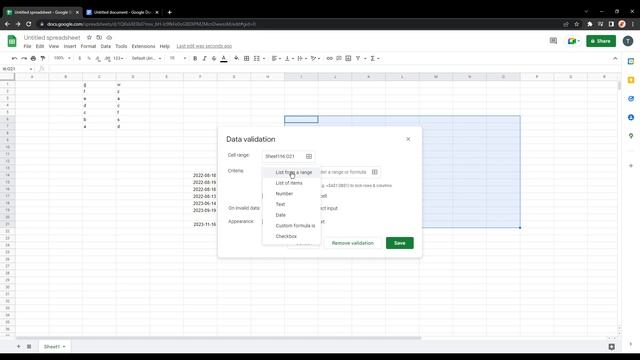Open the Keep notes side panel icon
Viewport: 640px width, 360px height.
(631, 80)
